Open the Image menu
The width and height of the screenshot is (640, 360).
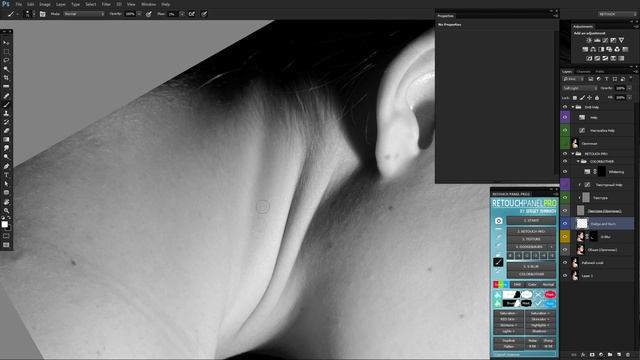point(45,4)
